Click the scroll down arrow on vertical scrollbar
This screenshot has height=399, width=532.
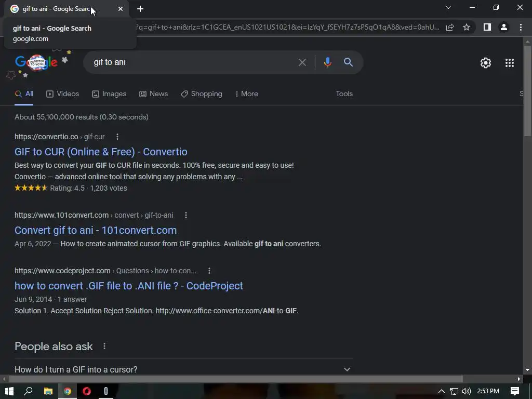point(527,370)
